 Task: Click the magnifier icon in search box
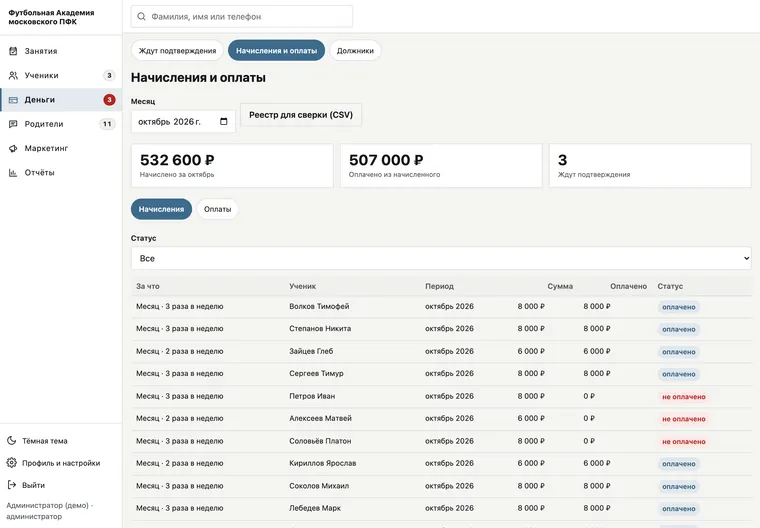pos(141,16)
